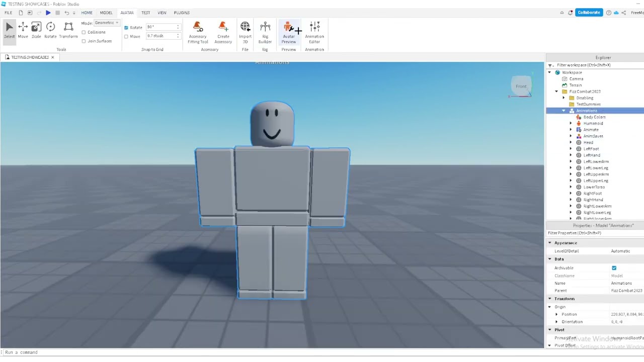
Task: Collapse the Workspace tree node
Action: [549, 72]
